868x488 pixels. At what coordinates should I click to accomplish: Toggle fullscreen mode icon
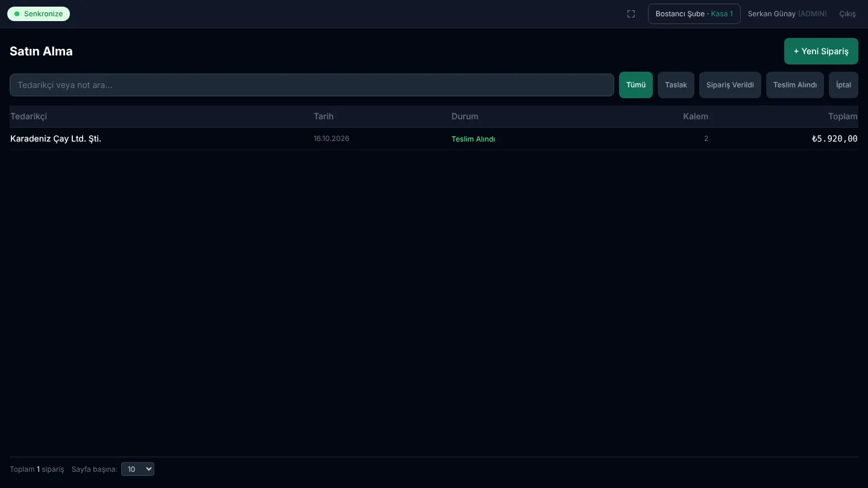pyautogui.click(x=631, y=14)
